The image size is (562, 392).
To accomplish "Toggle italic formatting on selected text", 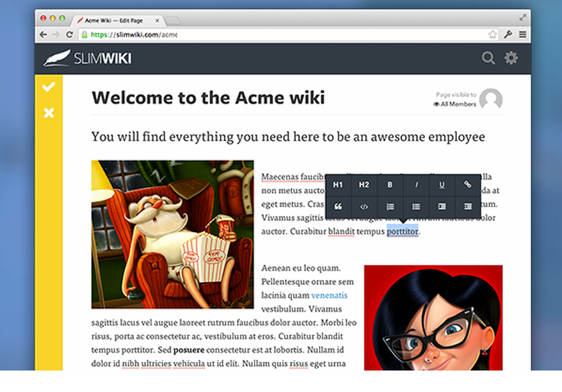I will pyautogui.click(x=416, y=185).
